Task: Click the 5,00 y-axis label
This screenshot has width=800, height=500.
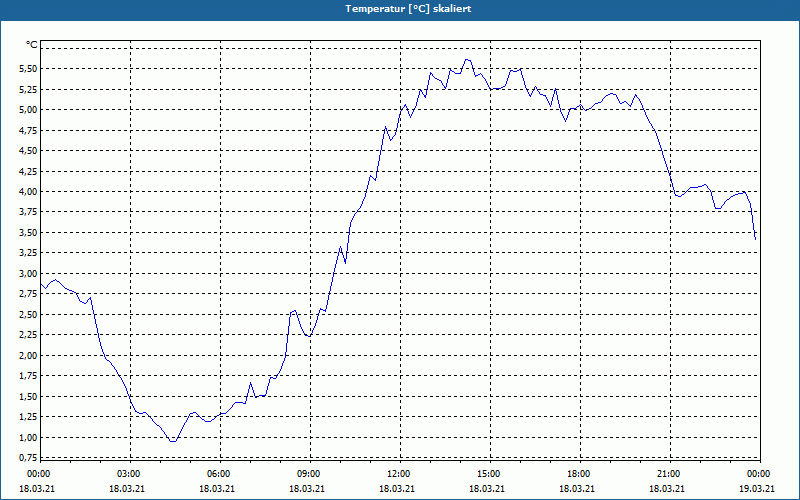Action: (x=27, y=110)
